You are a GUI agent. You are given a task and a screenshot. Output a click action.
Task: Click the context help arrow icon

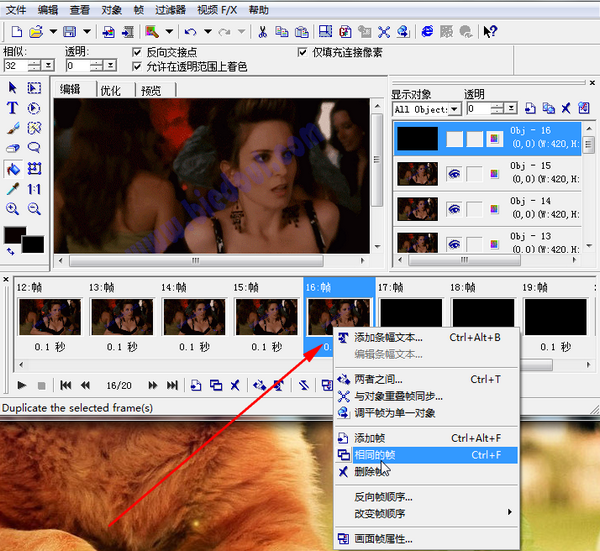tap(490, 32)
